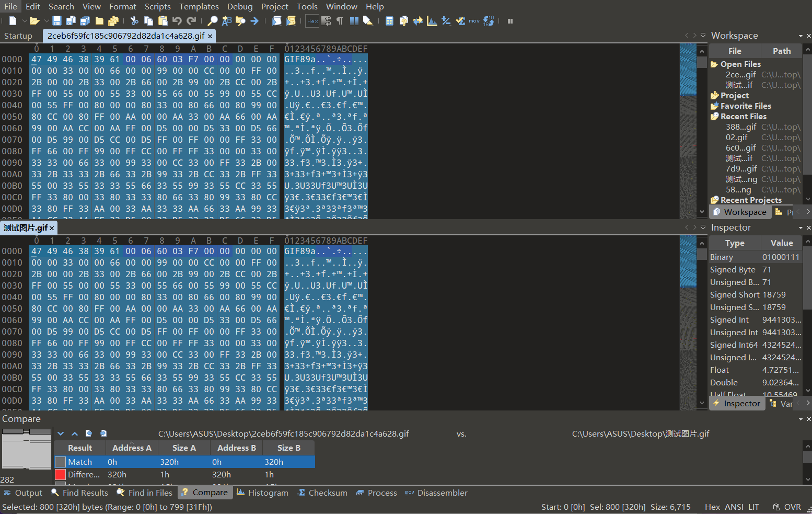Open the Scripts menu

[x=157, y=6]
